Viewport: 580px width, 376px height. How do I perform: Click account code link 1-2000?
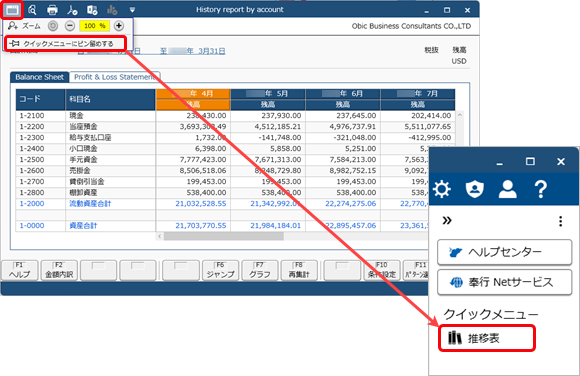tap(32, 204)
